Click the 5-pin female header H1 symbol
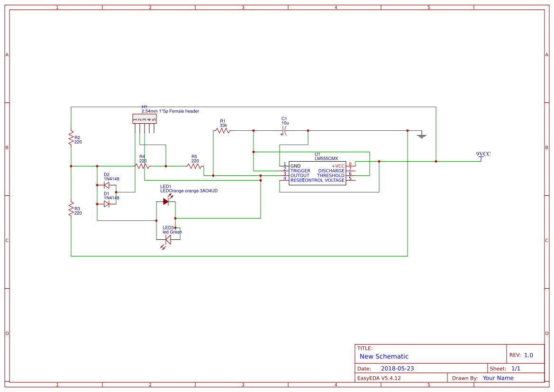This screenshot has height=392, width=554. [x=145, y=119]
